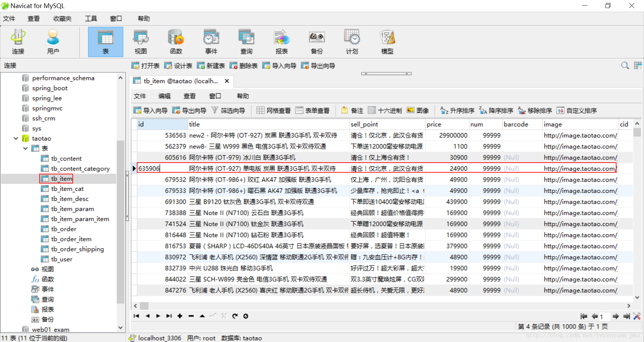
Task: Select the tb_content table
Action: 66,158
